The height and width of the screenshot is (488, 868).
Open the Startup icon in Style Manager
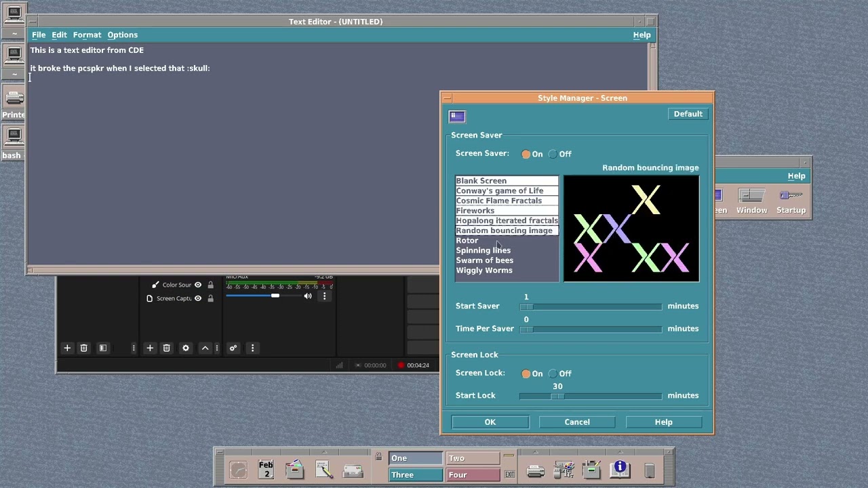point(791,202)
